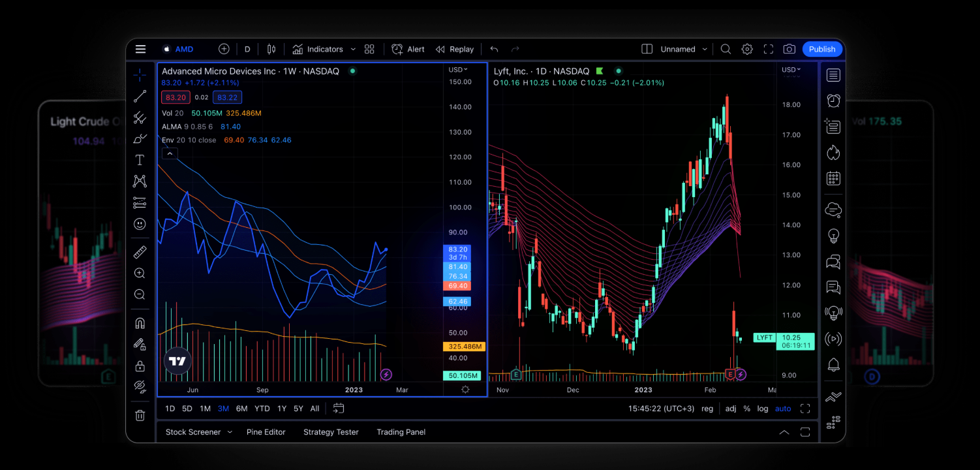Open the go to date calendar icon
The height and width of the screenshot is (470, 980).
pos(339,409)
